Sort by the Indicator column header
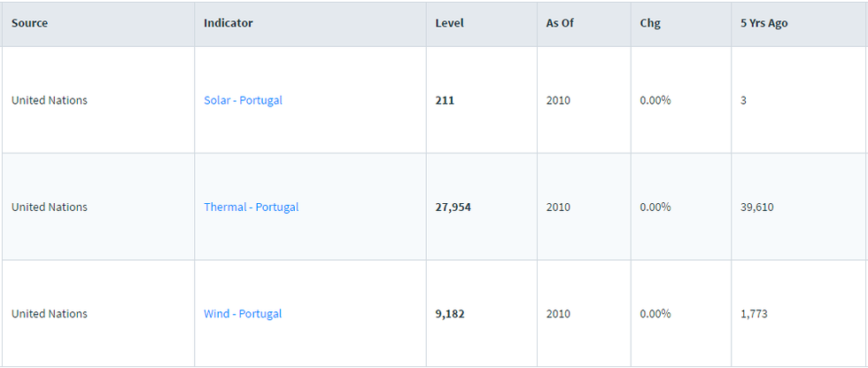 pyautogui.click(x=228, y=23)
